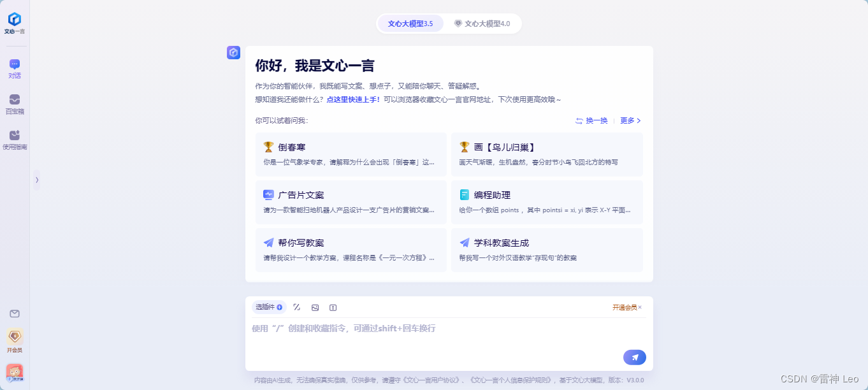Click the file upload icon in input toolbar

[333, 307]
